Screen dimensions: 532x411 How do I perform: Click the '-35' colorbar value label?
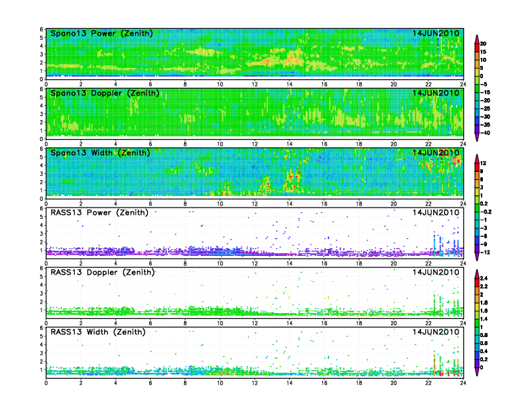pyautogui.click(x=485, y=125)
